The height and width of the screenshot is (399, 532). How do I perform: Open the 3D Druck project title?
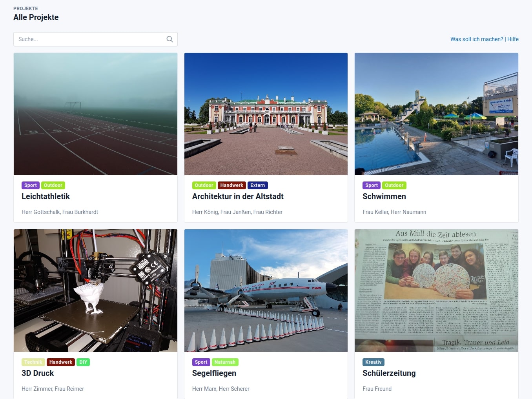(x=38, y=373)
